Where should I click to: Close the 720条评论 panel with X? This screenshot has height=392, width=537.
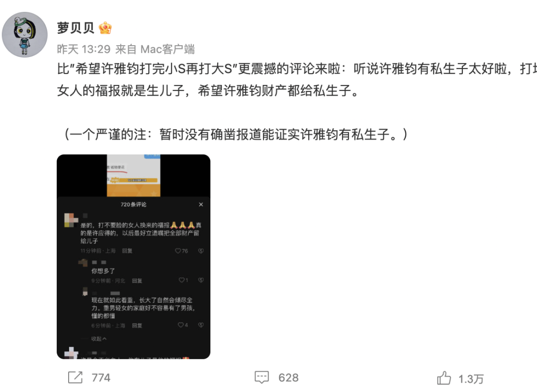201,205
